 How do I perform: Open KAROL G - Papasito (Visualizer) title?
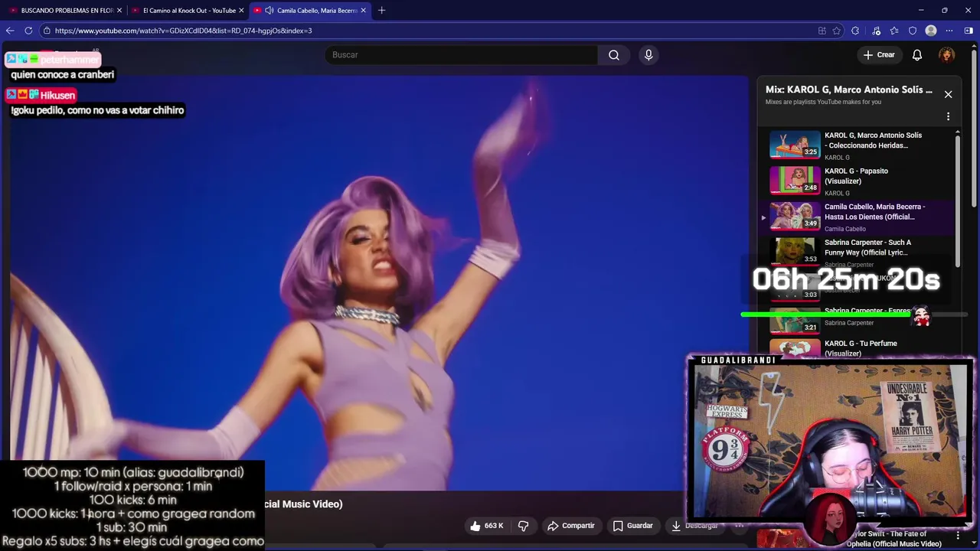click(856, 176)
